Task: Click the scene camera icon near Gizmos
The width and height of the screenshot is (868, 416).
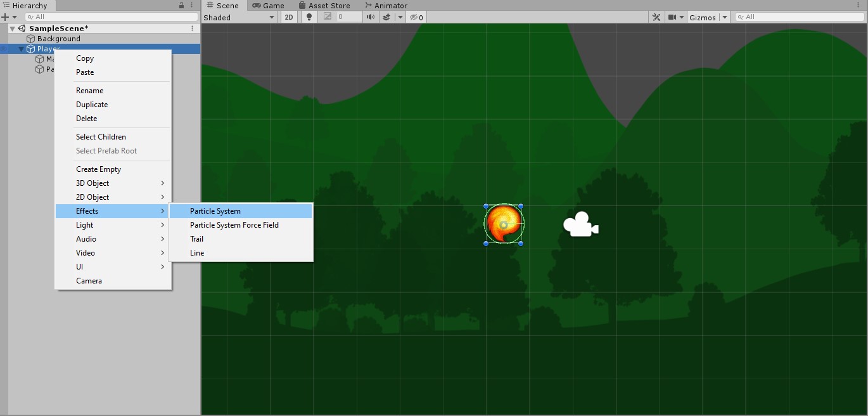Action: coord(673,17)
